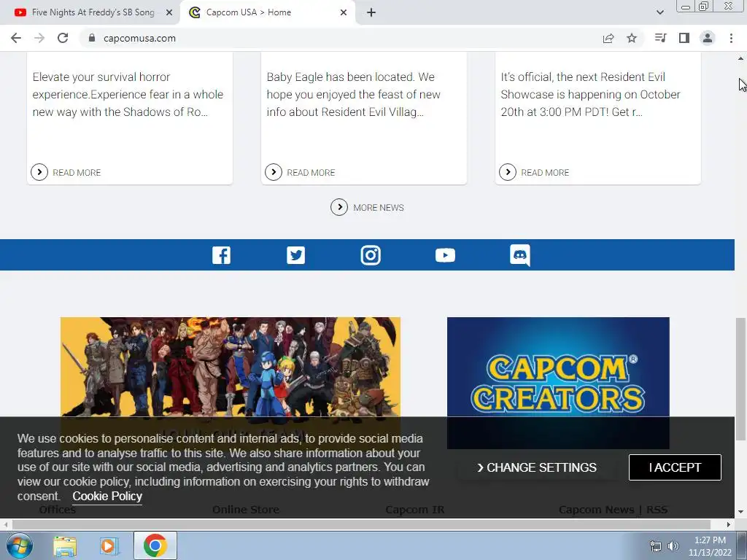Click the horizontal scrollbar thumb
The image size is (747, 560).
[x=361, y=524]
